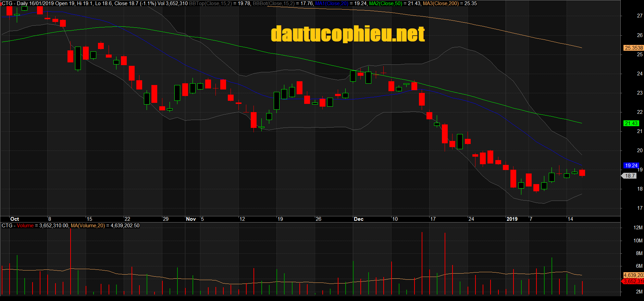
Task: Select the MA3(Close,200) indicator label
Action: pos(441,3)
